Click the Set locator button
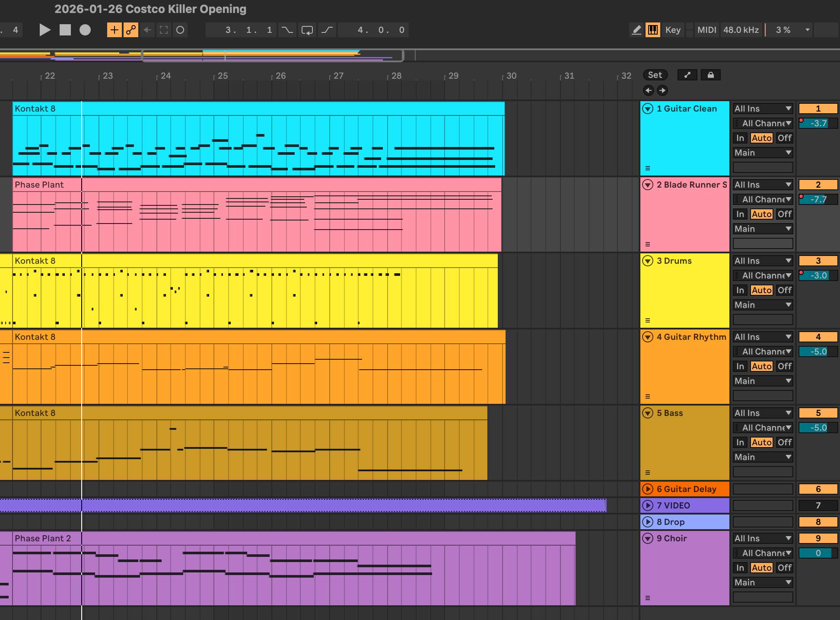 [x=655, y=75]
